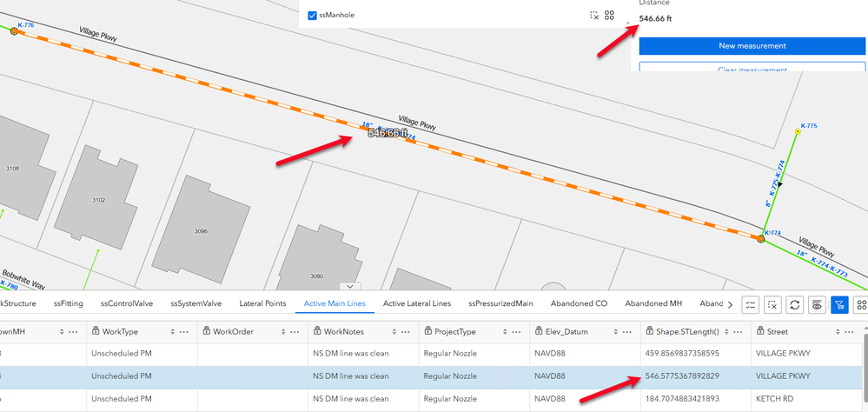Sort by the Elev_Datum column arrows
This screenshot has width=868, height=412.
click(x=615, y=332)
